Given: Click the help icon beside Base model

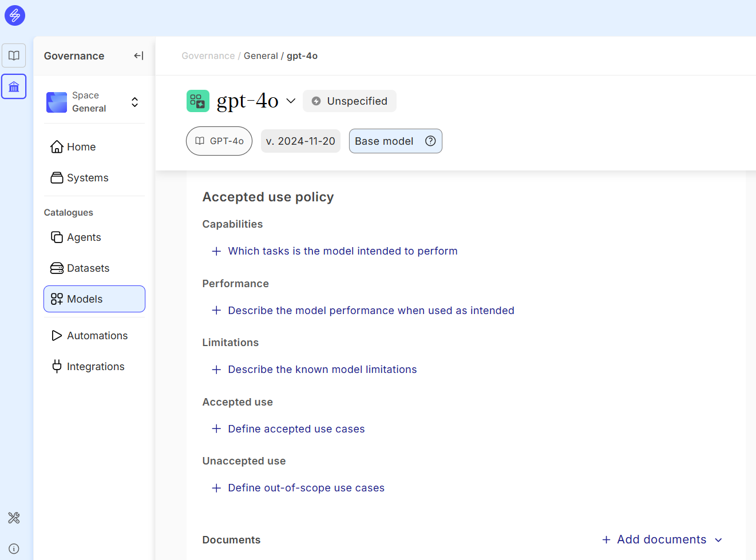Looking at the screenshot, I should click(430, 141).
